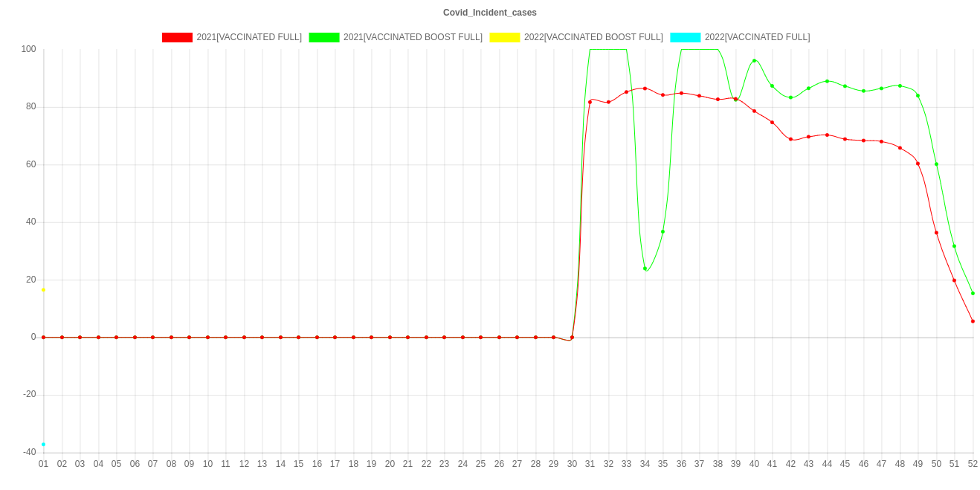Image resolution: width=980 pixels, height=490 pixels.
Task: Click the green data point at week 50
Action: click(x=936, y=164)
